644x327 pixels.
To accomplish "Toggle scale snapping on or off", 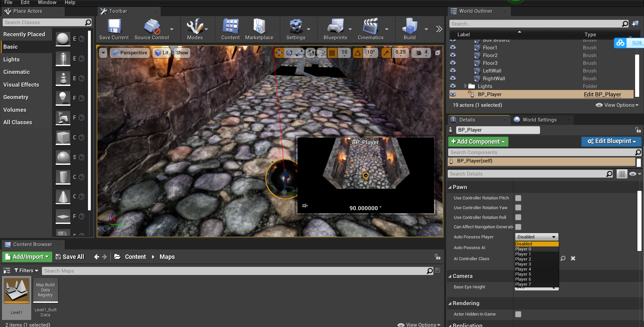I will 386,53.
